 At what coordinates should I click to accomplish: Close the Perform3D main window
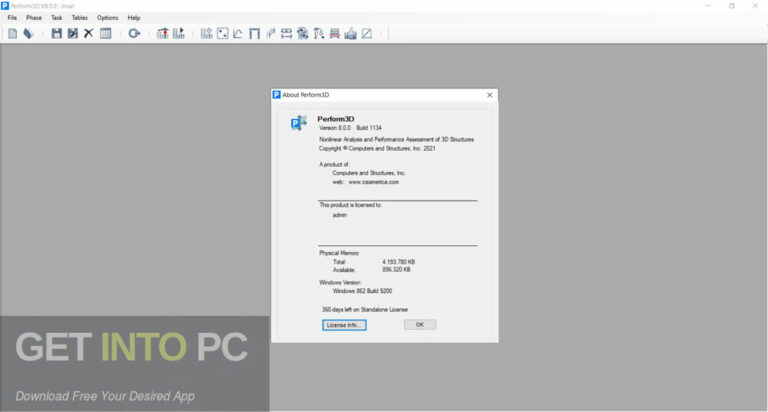tap(755, 6)
